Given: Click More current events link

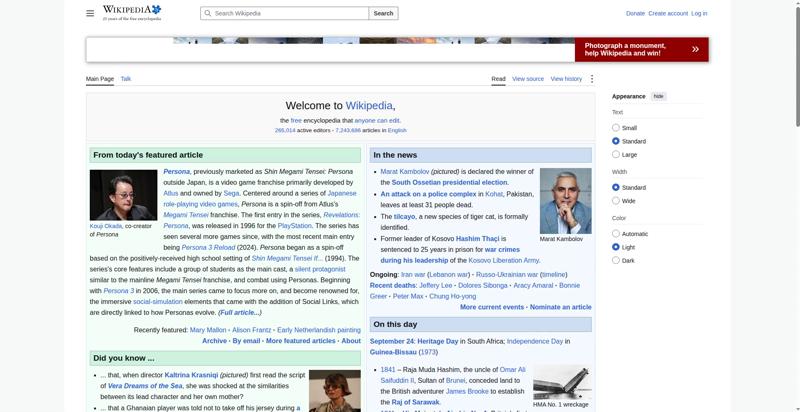Looking at the screenshot, I should coord(492,307).
